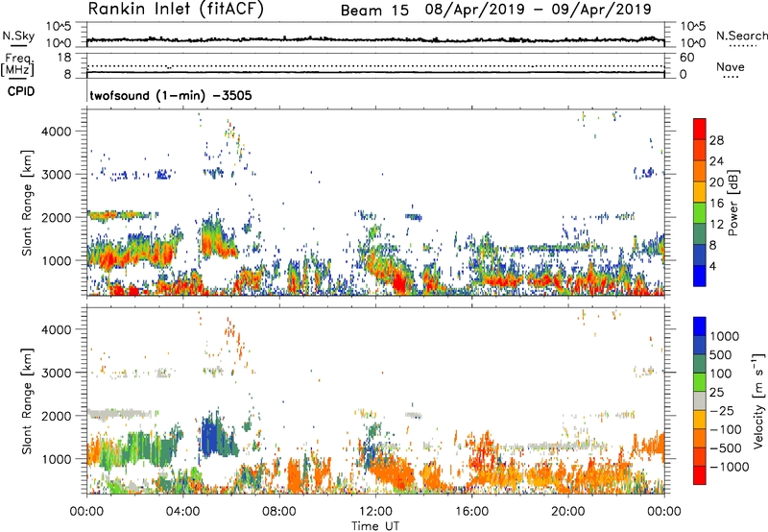Click the '1000' tick on the Velocity scale
Screen dimensions: 768x532
coord(725,336)
